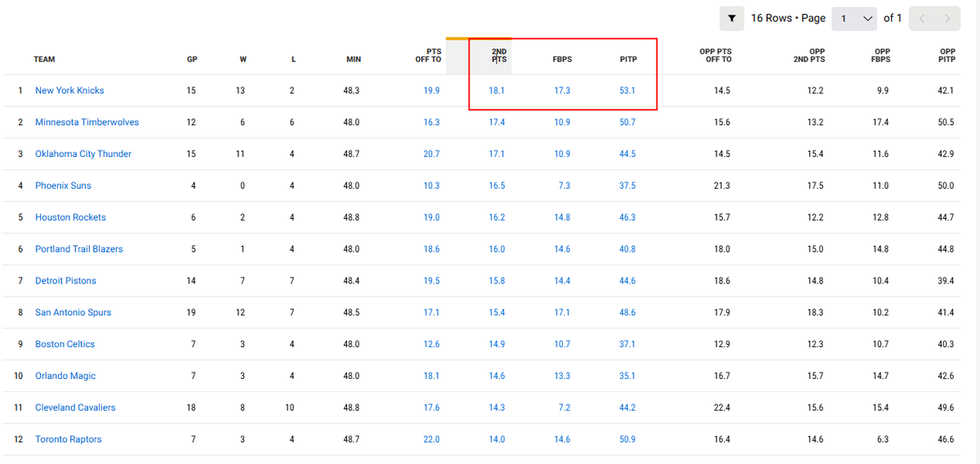Open New York Knicks team link

[69, 91]
